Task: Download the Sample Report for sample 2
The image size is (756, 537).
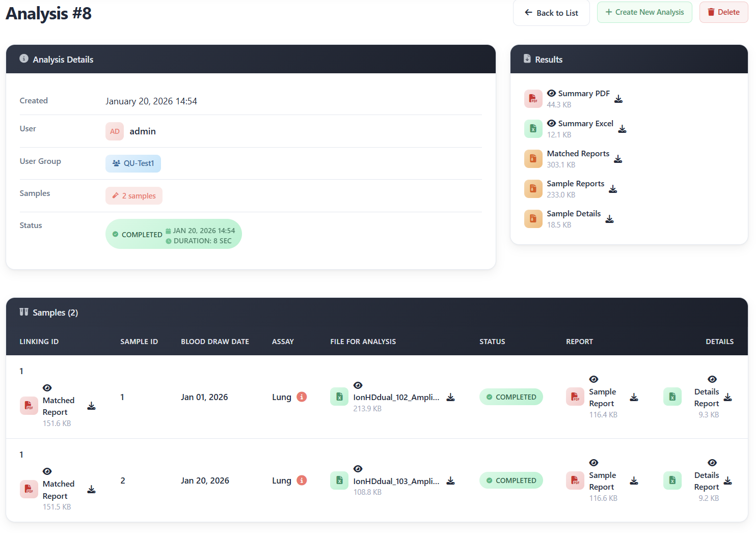Action: click(x=634, y=481)
